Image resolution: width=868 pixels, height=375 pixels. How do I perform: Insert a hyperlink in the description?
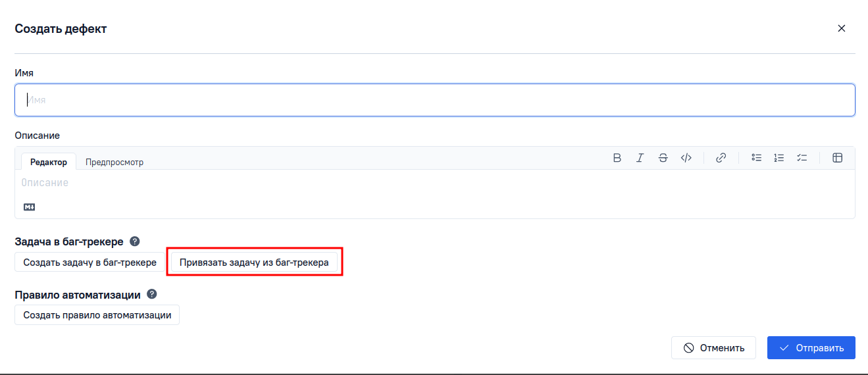[721, 158]
